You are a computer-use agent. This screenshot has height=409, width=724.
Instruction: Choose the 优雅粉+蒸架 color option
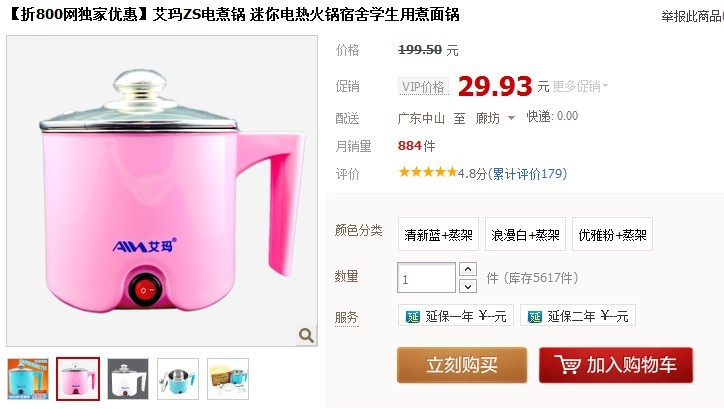tap(612, 235)
